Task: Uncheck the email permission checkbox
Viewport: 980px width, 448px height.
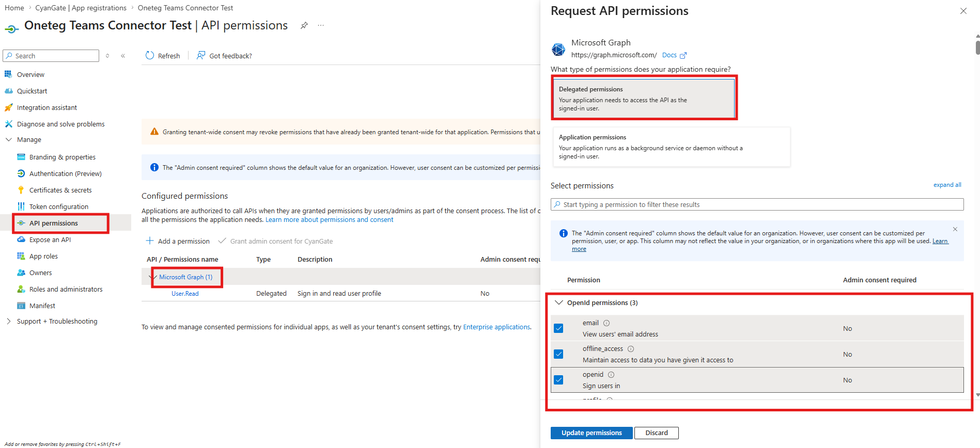Action: [x=558, y=328]
